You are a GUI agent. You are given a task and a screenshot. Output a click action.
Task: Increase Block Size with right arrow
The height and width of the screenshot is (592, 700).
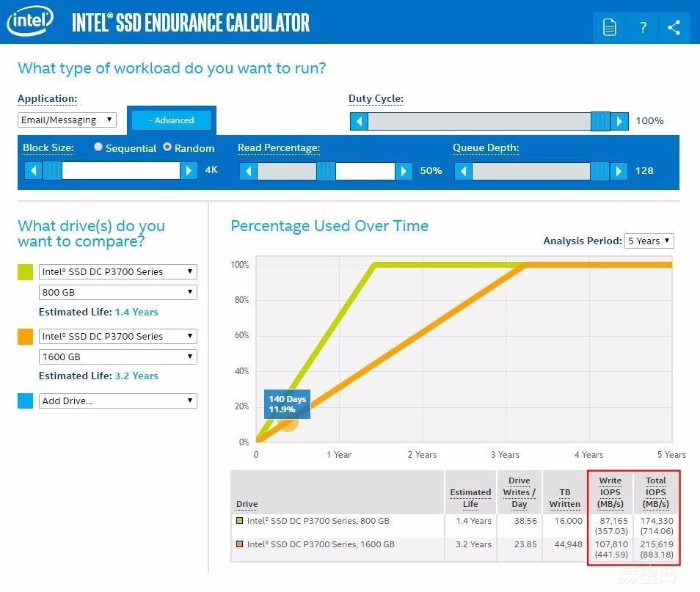pyautogui.click(x=189, y=170)
